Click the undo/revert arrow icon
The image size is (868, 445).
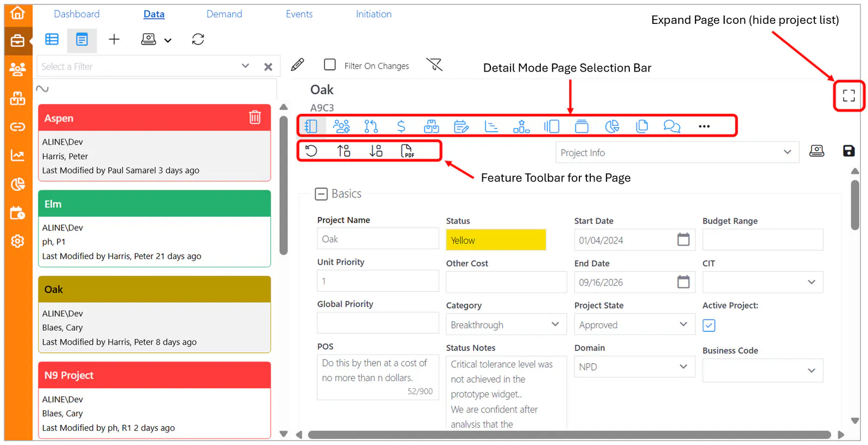(x=311, y=151)
